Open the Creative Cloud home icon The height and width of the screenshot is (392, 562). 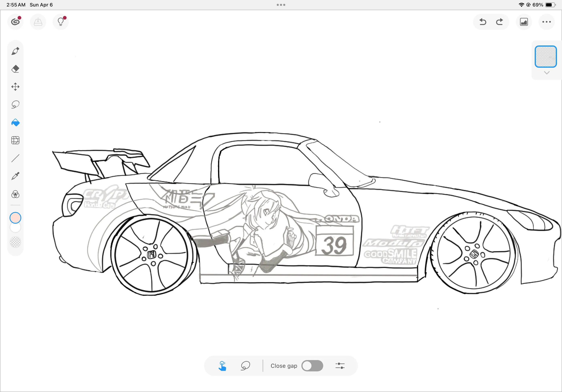click(15, 22)
